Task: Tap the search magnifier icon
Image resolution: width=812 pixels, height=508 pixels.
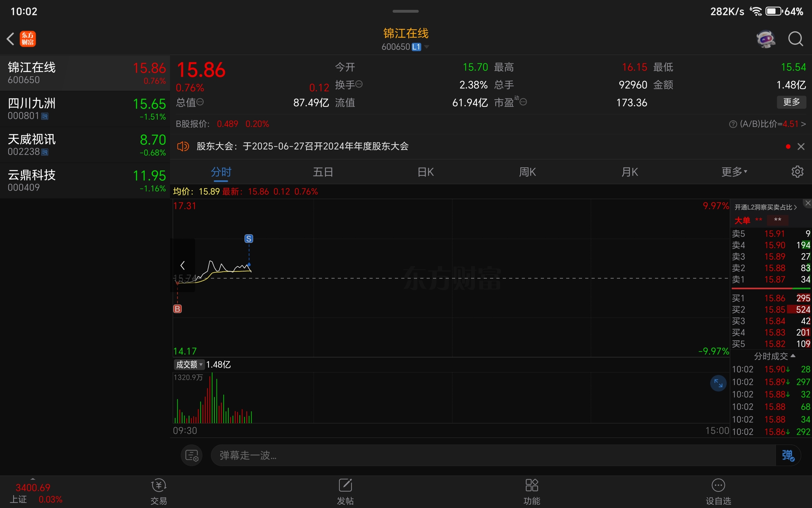Action: pyautogui.click(x=796, y=39)
